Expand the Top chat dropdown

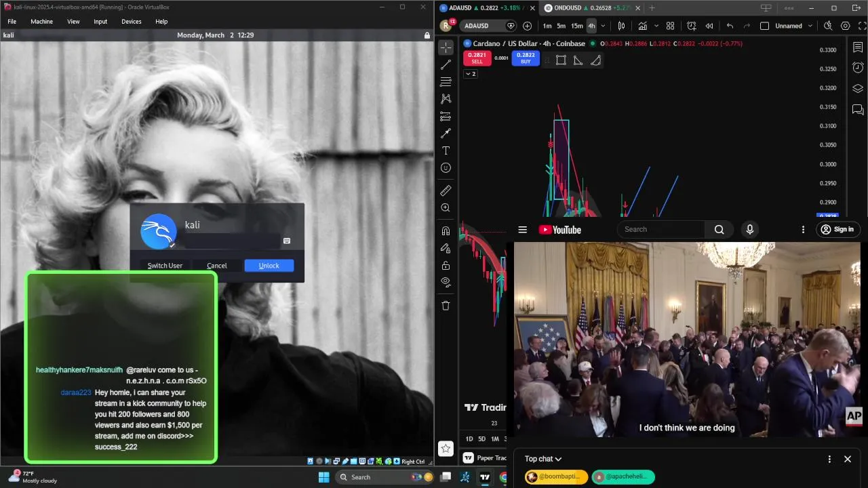[x=543, y=459]
